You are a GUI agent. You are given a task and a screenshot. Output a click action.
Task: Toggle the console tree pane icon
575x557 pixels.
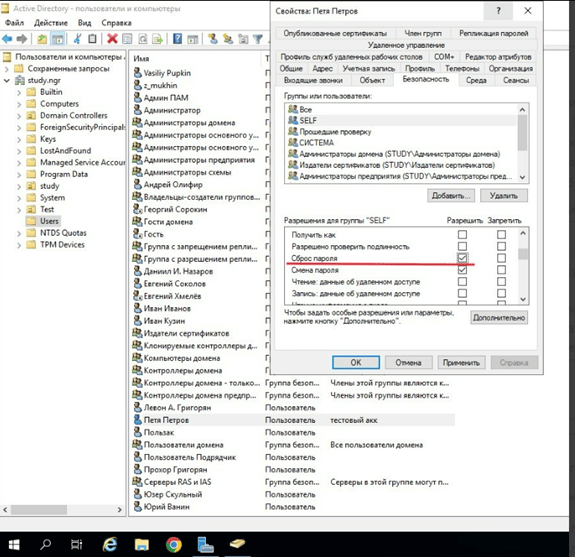[x=58, y=39]
